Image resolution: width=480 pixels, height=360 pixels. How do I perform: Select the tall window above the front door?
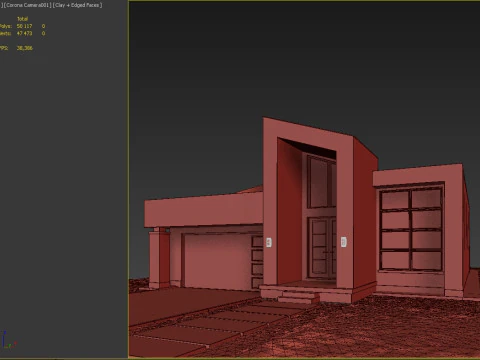321,182
